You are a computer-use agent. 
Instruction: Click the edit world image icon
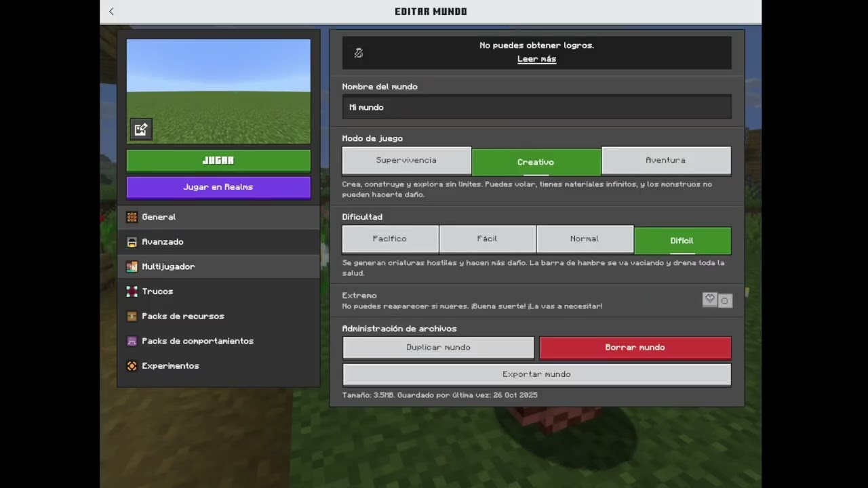pos(141,129)
